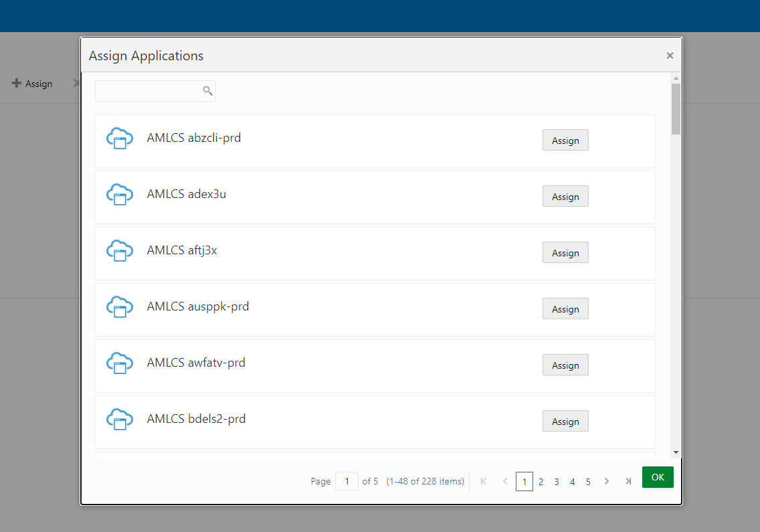Assign the AMLCS abzcli-prd application
The image size is (760, 532).
pos(565,140)
